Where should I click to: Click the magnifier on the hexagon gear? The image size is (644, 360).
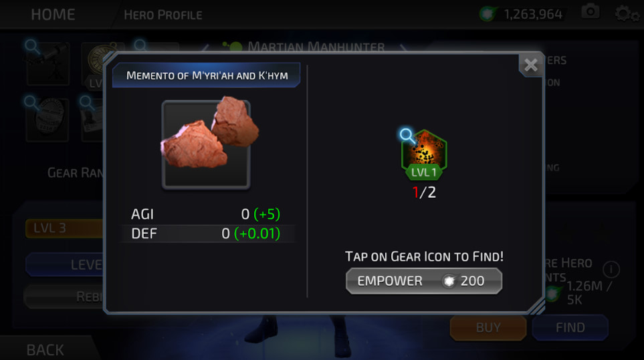407,136
